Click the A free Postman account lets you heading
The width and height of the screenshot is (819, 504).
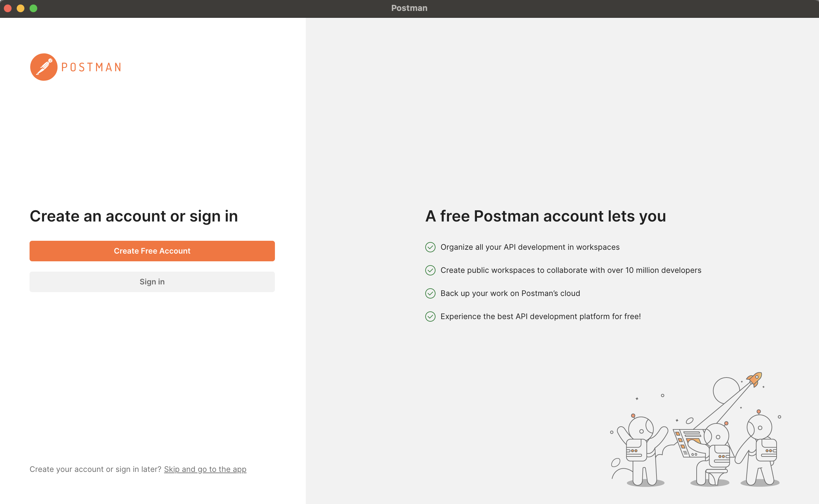point(546,216)
